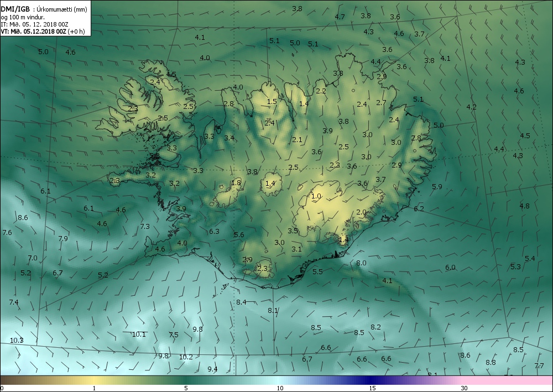Viewport: 553px width, 392px height.
Task: Click the 2.0 value on the glacier
Action: click(x=361, y=212)
